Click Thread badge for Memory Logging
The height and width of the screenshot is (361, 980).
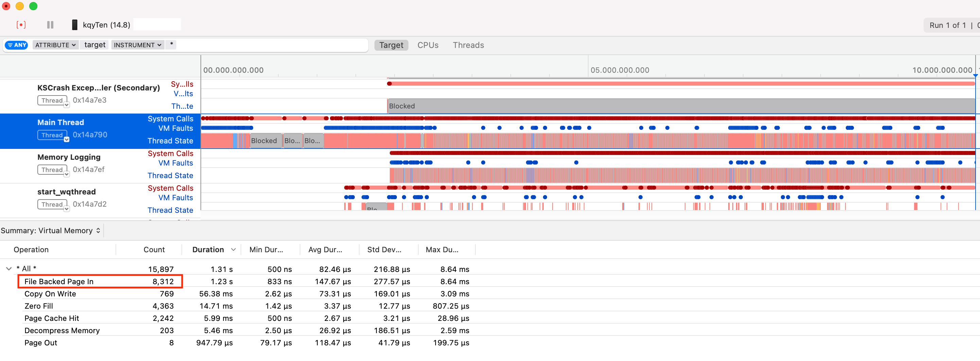(52, 170)
